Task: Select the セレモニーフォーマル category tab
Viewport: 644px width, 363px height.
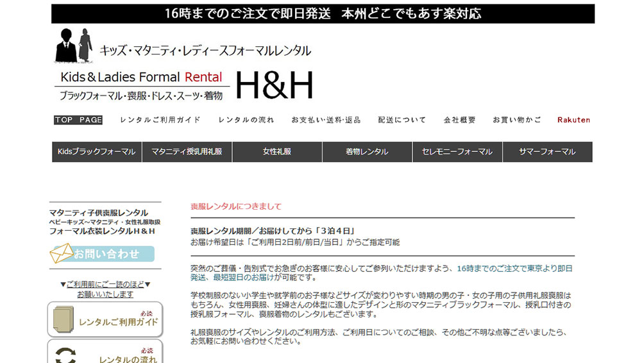Action: click(457, 152)
